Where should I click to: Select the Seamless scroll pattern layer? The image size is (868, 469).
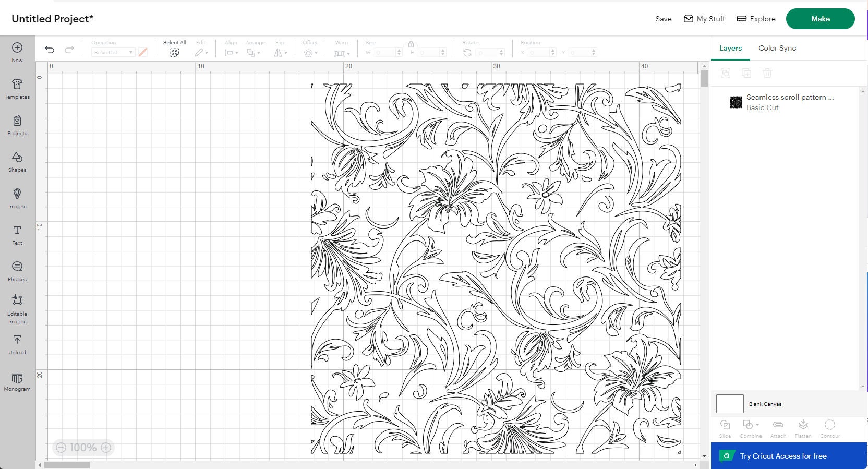pyautogui.click(x=785, y=102)
